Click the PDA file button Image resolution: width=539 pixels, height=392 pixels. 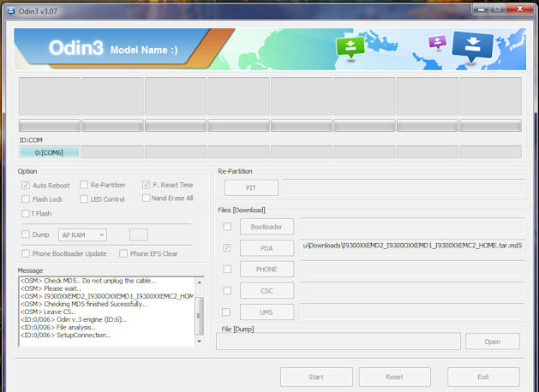click(x=267, y=248)
